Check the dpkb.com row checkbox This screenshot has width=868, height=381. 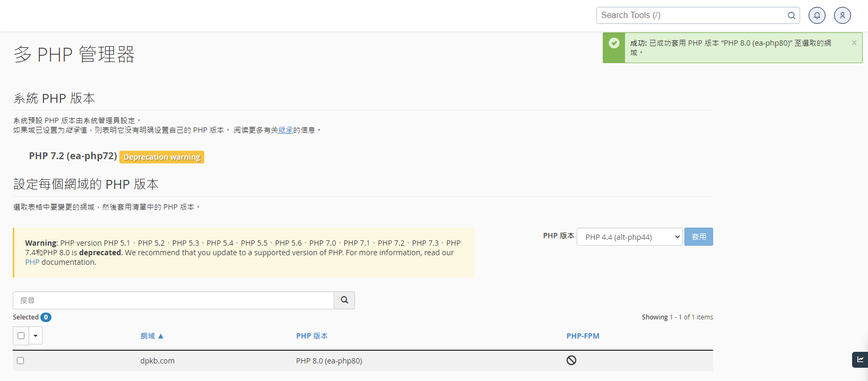click(x=21, y=360)
